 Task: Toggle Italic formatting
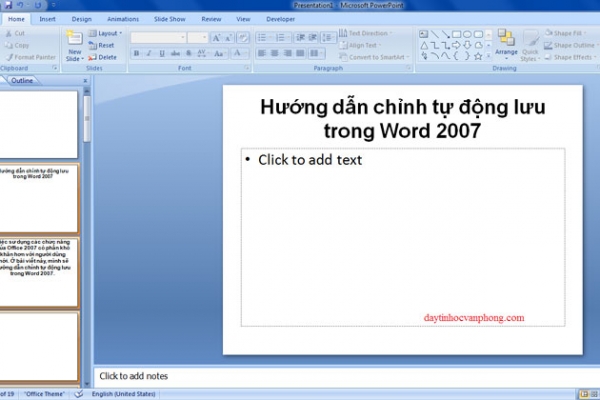[x=149, y=53]
